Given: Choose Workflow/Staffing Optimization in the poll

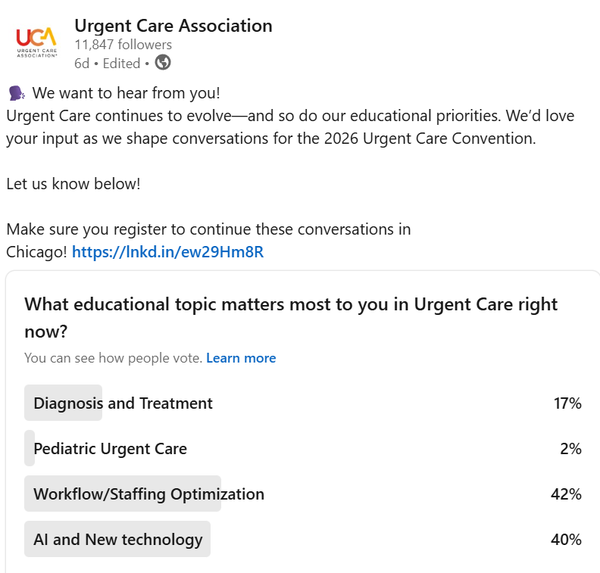Looking at the screenshot, I should coord(149,494).
